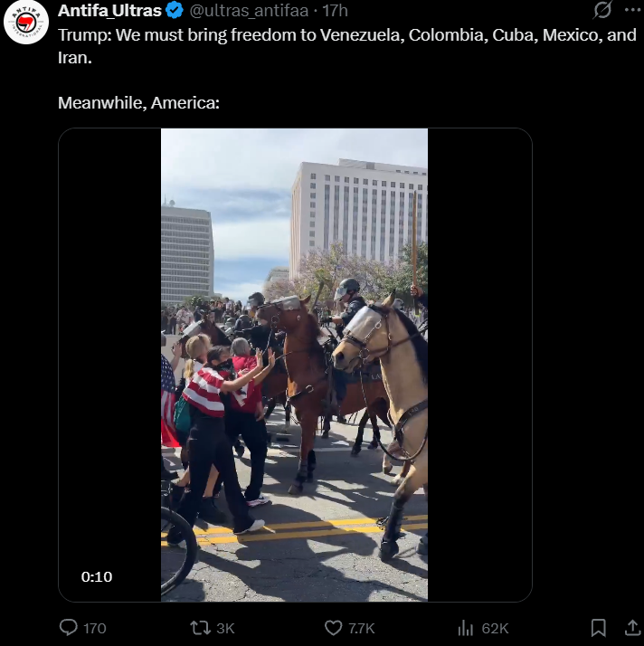Open the Grok explain-post icon

pos(602,9)
